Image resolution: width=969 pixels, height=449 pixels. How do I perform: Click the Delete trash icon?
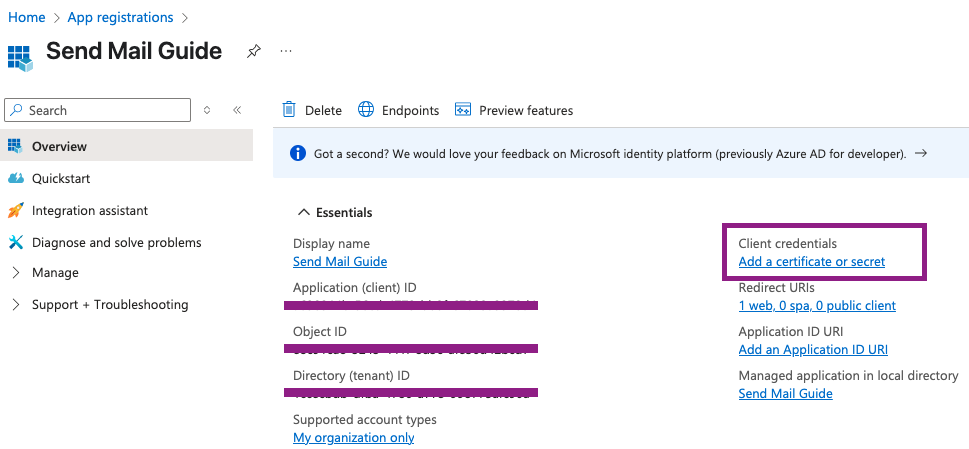pyautogui.click(x=289, y=110)
